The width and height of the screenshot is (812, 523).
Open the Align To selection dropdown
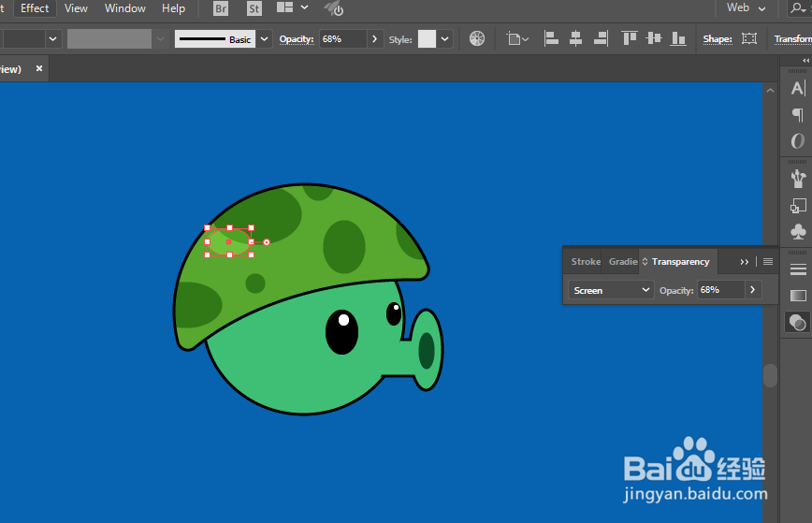[517, 39]
